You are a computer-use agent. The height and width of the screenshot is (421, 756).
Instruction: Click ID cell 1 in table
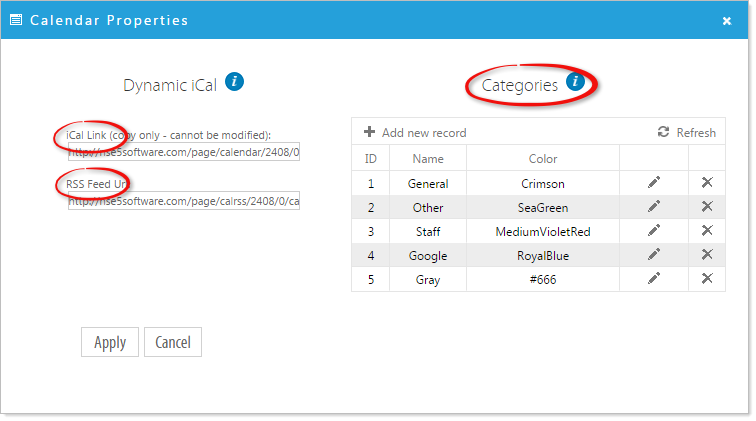(x=371, y=184)
